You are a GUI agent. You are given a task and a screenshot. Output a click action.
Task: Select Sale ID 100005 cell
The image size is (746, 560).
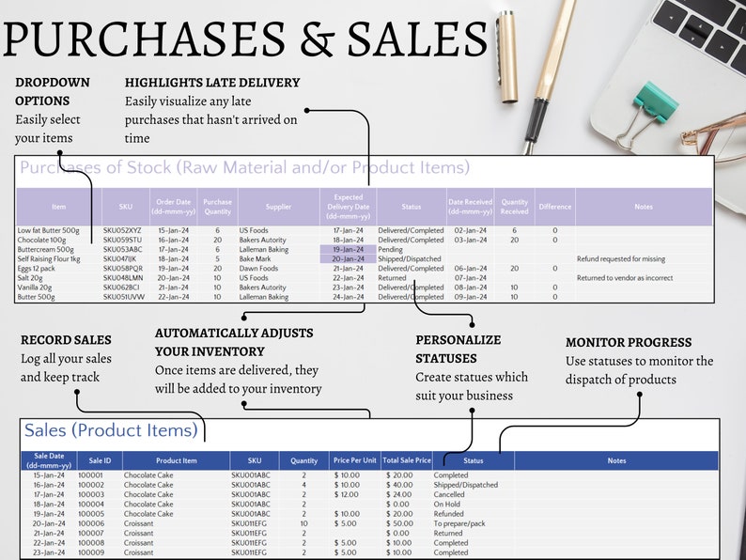tap(91, 514)
